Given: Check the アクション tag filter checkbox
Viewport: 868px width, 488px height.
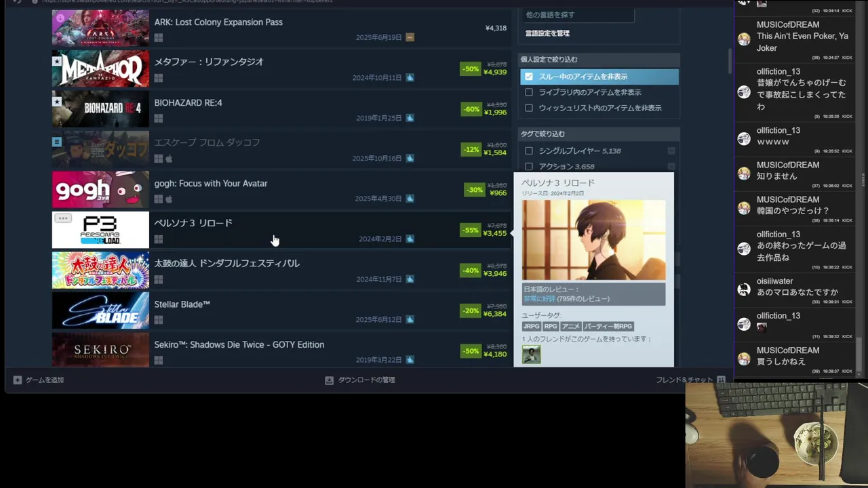Looking at the screenshot, I should pos(529,166).
